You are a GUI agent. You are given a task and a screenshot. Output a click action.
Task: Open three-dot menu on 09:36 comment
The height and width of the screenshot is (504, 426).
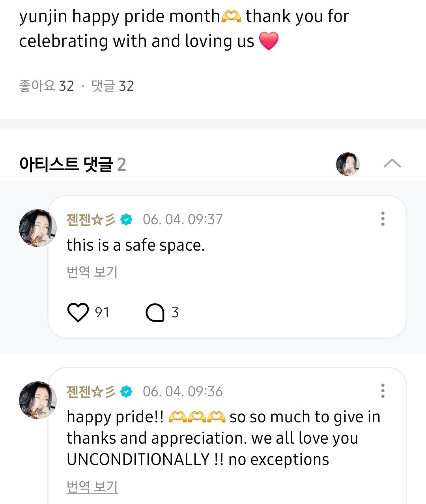click(x=383, y=391)
